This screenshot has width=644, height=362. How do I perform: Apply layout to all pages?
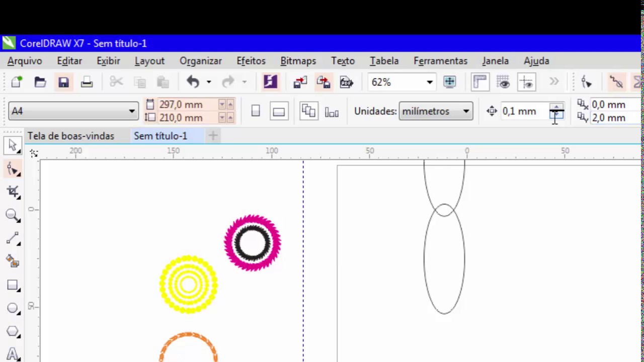click(308, 111)
